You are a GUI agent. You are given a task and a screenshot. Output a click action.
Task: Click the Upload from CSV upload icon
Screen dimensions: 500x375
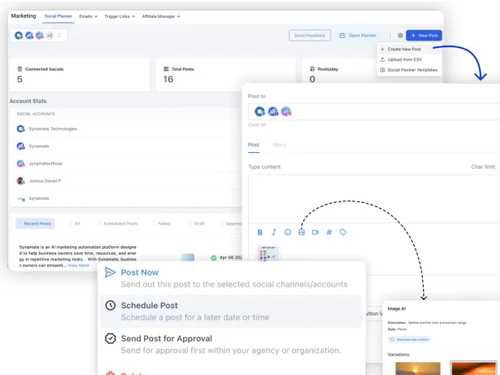coord(383,59)
